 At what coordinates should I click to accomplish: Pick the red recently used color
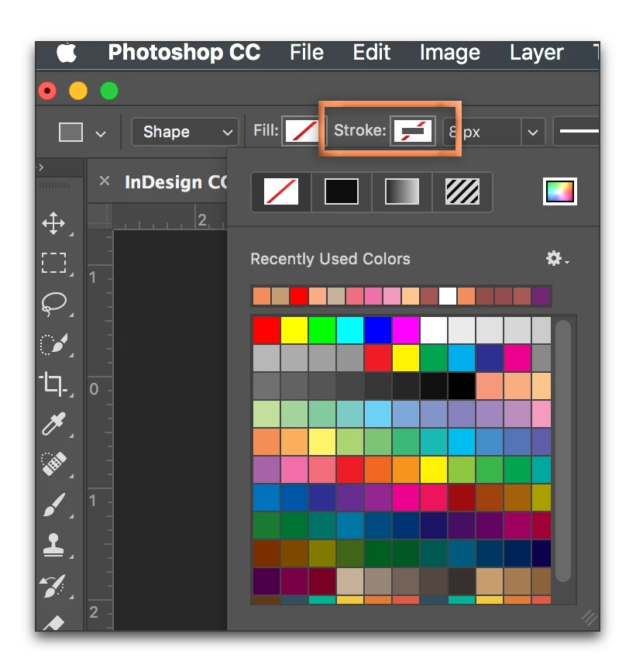(299, 296)
